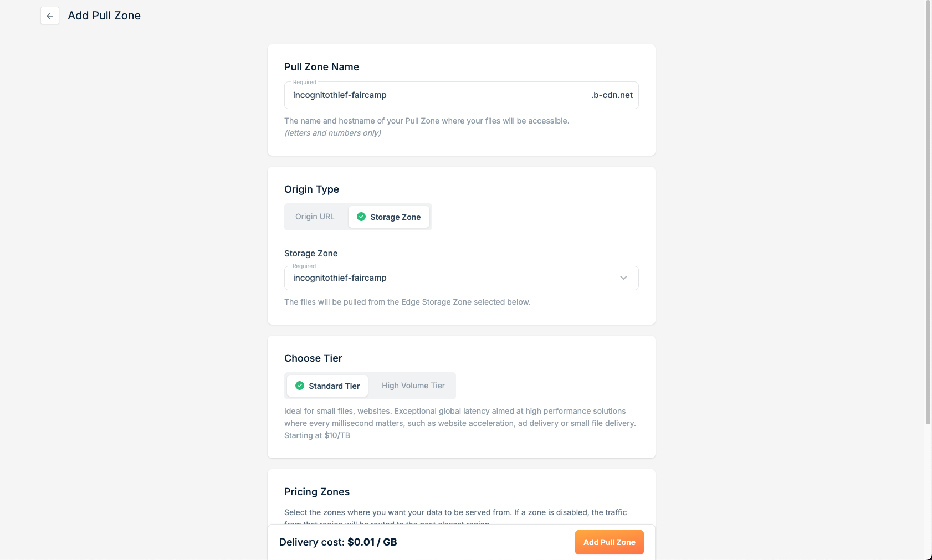Click the back arrow icon
932x560 pixels.
[x=50, y=16]
